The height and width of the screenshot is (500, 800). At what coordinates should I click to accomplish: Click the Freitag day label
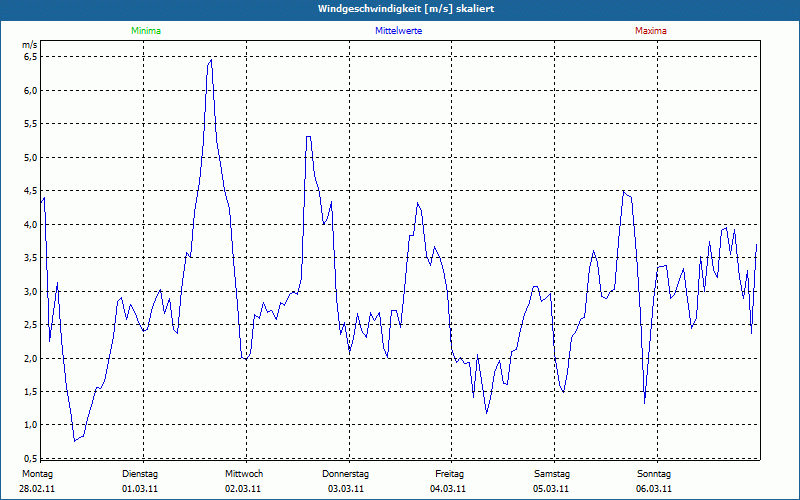point(449,474)
